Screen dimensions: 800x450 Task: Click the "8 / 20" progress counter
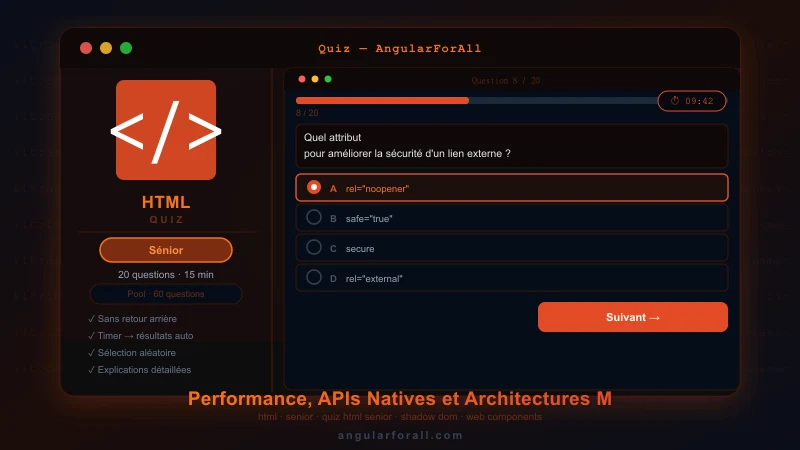tap(307, 113)
